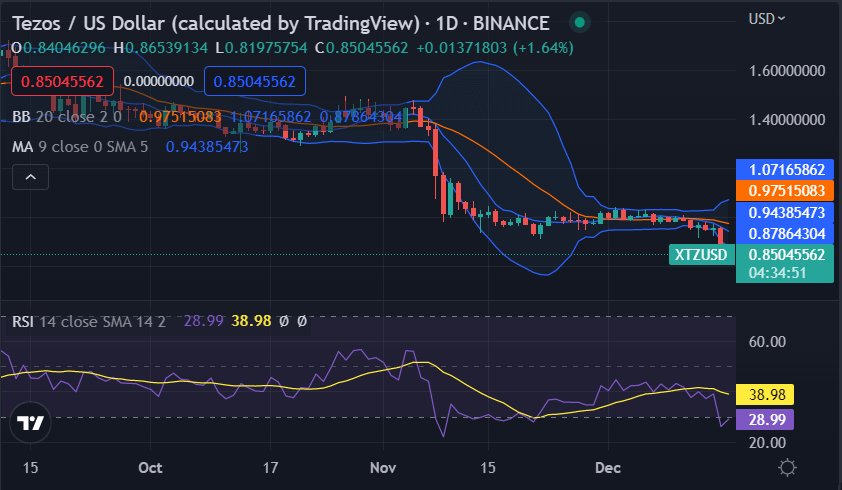
Task: Click the high price H0.86539134 value
Action: pyautogui.click(x=161, y=48)
